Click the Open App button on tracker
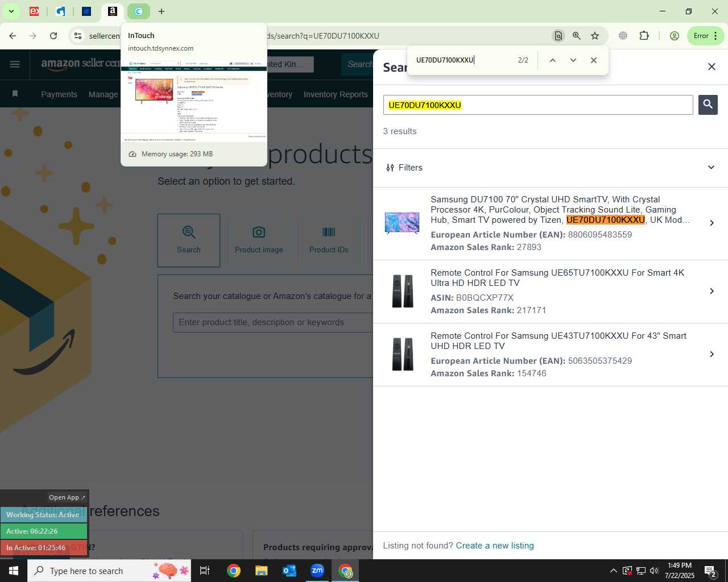Viewport: 728px width, 582px height. (67, 497)
